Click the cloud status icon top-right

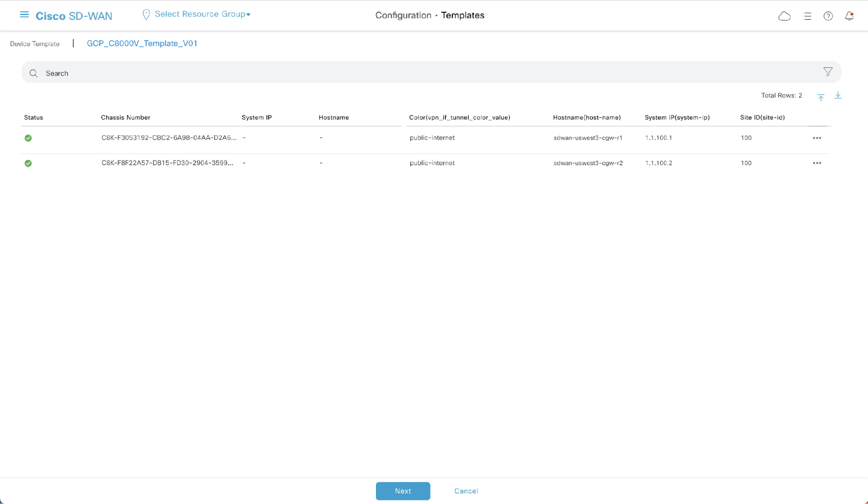(784, 15)
